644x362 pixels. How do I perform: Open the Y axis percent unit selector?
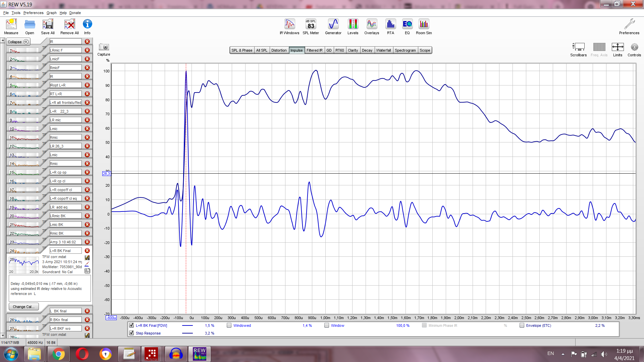108,61
